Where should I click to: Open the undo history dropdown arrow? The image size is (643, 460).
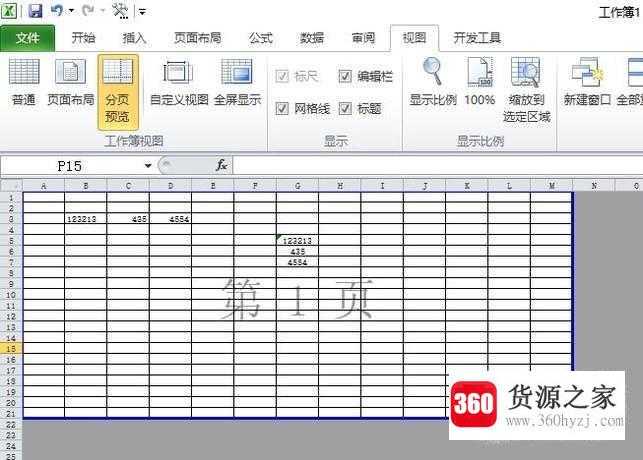pos(71,11)
